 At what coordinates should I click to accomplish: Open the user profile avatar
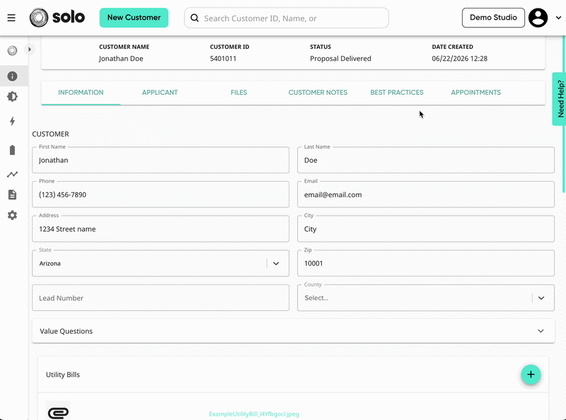[538, 17]
